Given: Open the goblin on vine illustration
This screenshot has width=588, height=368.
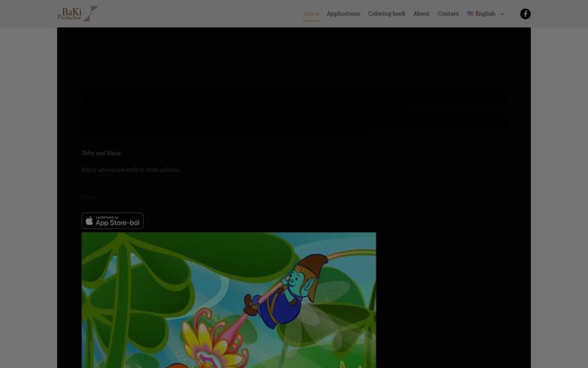Looking at the screenshot, I should pyautogui.click(x=229, y=300).
